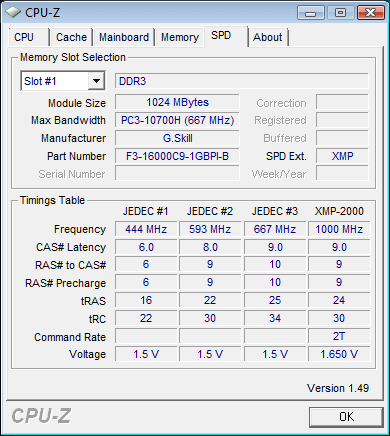Click the SPD Ext. XMP field
This screenshot has width=390, height=436.
(342, 156)
